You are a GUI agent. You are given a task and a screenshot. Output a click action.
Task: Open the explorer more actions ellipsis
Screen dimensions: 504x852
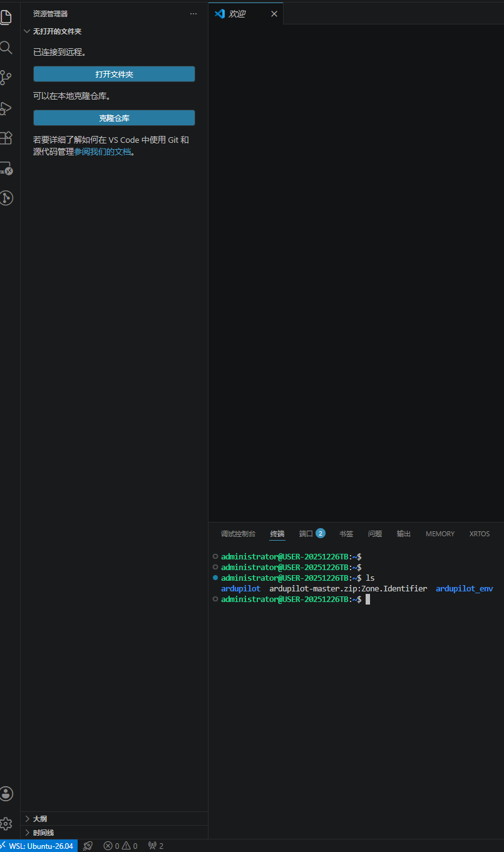[193, 14]
